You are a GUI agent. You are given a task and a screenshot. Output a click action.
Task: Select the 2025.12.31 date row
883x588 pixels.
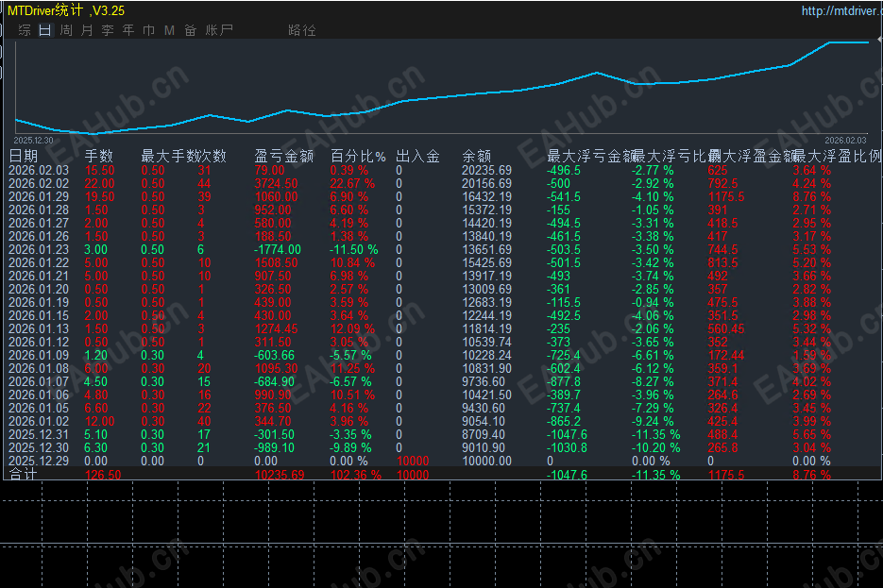click(x=39, y=434)
